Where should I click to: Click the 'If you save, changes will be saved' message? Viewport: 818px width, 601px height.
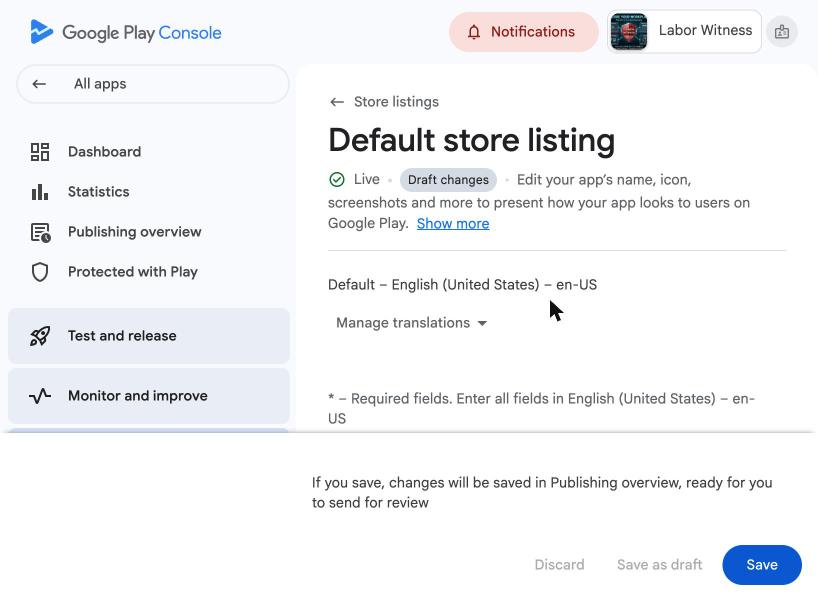pos(542,492)
